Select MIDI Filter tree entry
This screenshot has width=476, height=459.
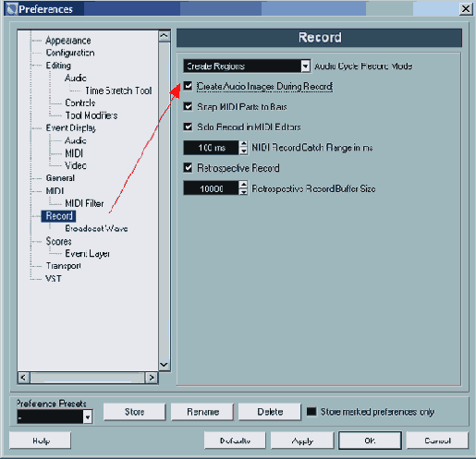(x=84, y=203)
